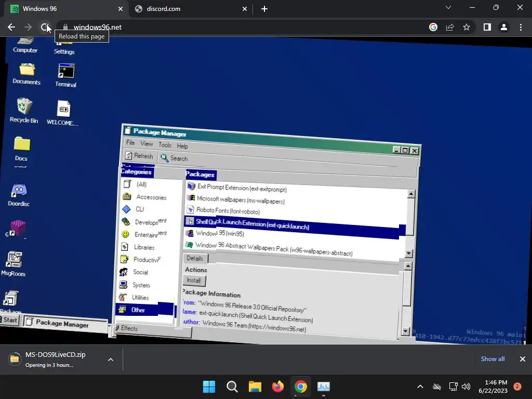Open Chrome three-dot menu
Image resolution: width=532 pixels, height=399 pixels.
521,27
